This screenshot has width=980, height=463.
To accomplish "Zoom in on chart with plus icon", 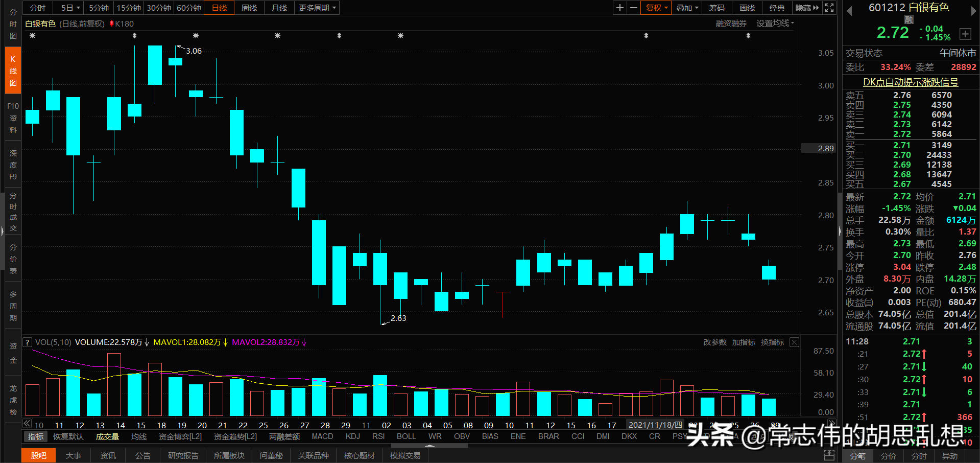I will click(x=619, y=8).
